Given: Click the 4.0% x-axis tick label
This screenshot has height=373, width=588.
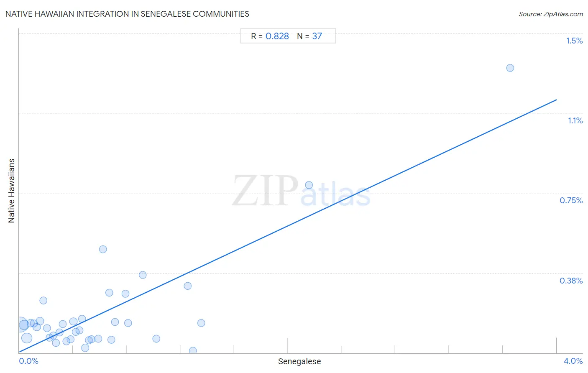Looking at the screenshot, I should [x=573, y=361].
